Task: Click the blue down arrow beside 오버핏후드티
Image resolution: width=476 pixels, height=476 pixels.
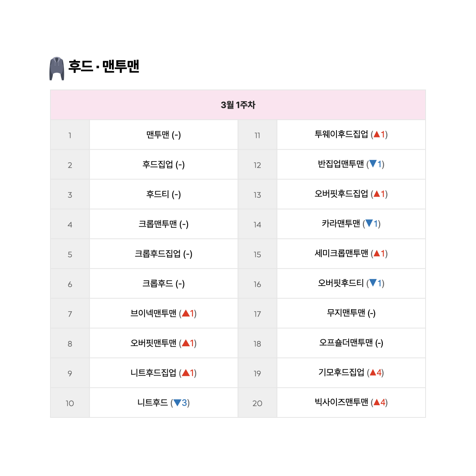Action: [x=373, y=283]
